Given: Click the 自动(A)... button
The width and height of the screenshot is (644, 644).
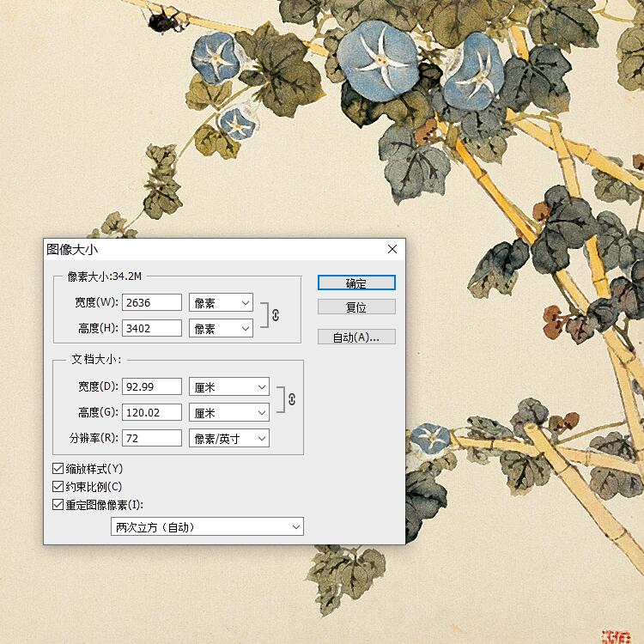Looking at the screenshot, I should tap(356, 337).
